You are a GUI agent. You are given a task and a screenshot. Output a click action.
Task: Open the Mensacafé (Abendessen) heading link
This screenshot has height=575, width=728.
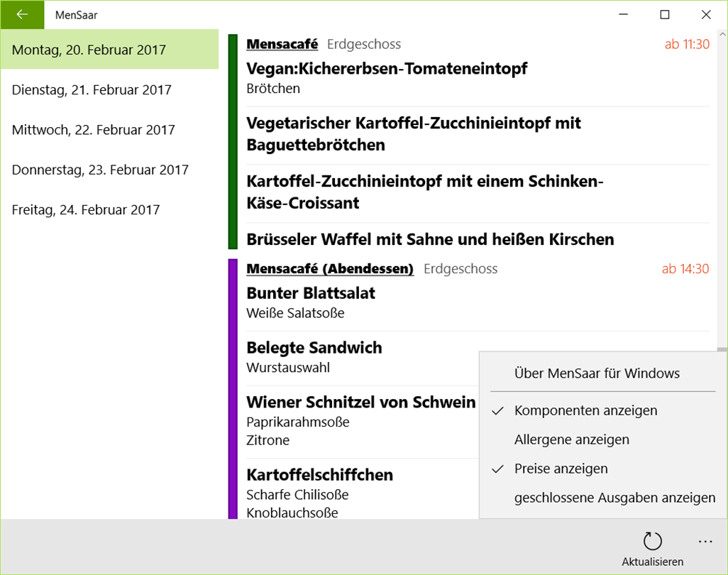click(x=329, y=268)
